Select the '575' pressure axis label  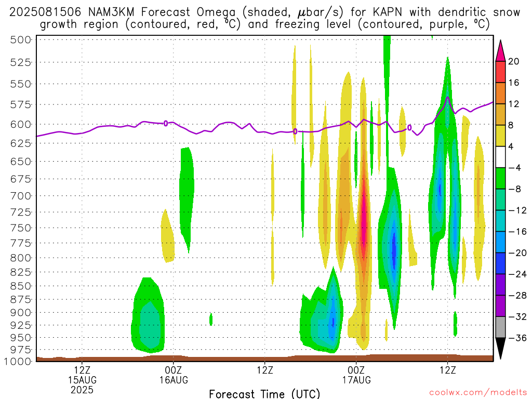(21, 104)
